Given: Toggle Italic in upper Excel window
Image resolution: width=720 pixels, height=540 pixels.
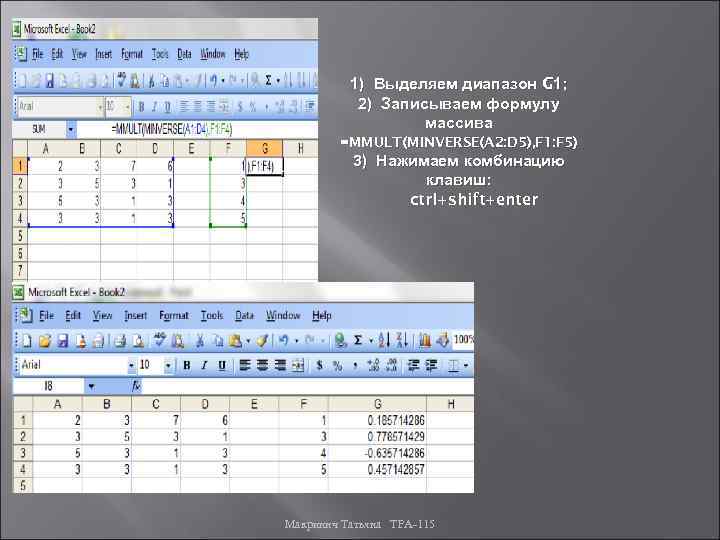Looking at the screenshot, I should click(154, 107).
